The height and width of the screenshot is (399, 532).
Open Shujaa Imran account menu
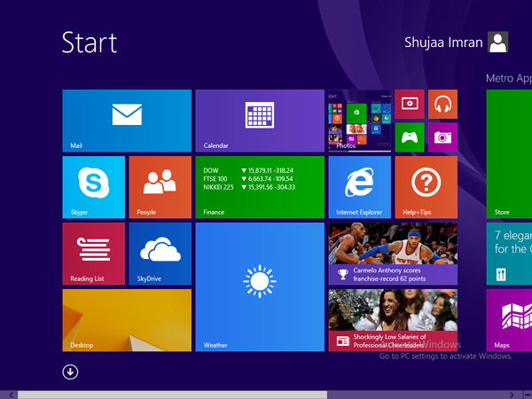pos(456,42)
